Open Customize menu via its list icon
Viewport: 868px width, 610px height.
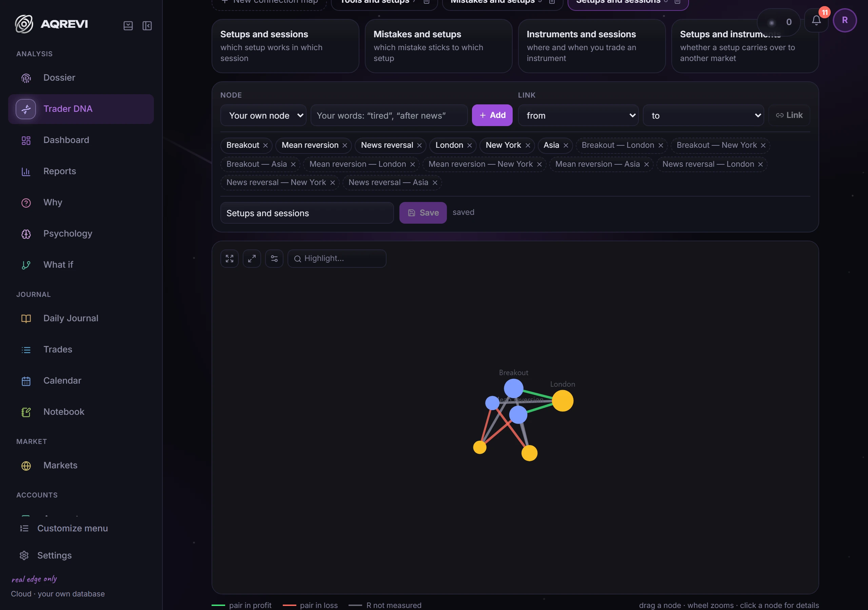pyautogui.click(x=24, y=528)
